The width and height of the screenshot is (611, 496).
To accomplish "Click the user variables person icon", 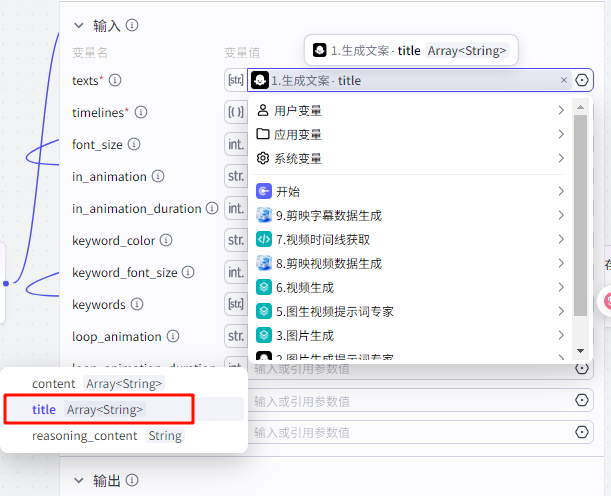I will (263, 110).
